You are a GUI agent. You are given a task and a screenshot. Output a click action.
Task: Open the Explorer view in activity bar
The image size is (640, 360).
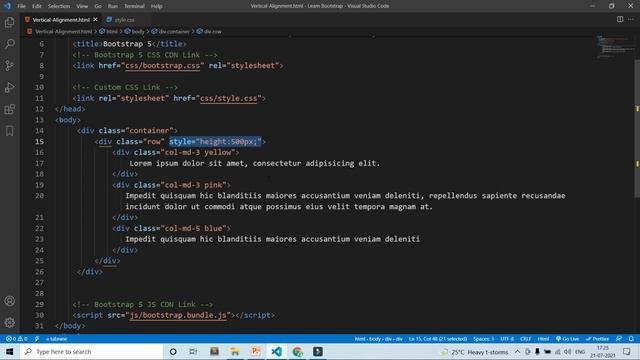(9, 22)
